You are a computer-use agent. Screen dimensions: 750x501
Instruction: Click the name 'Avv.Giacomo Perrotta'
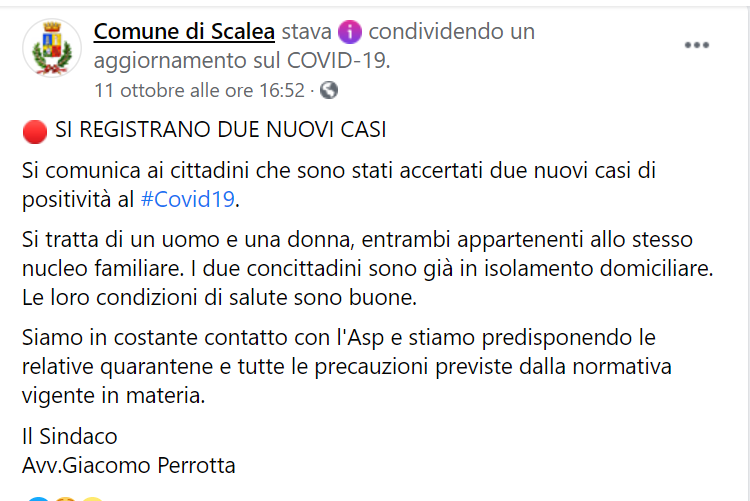[x=129, y=466]
